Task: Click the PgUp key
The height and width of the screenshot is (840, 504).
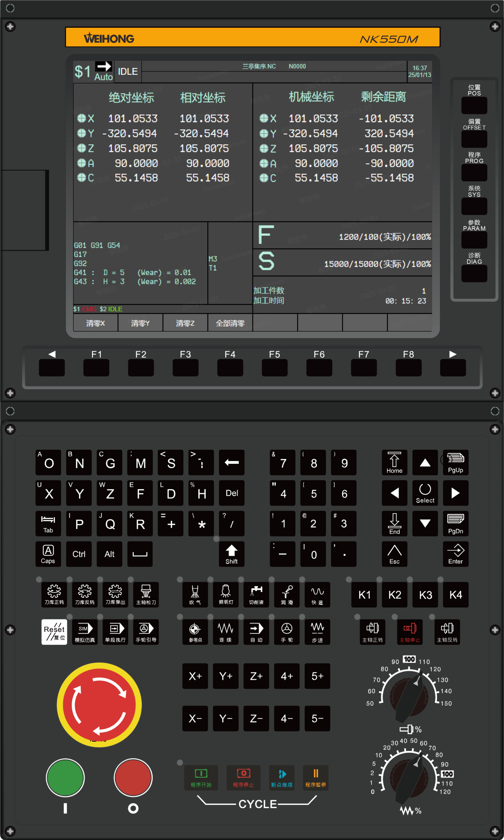Action: pos(455,462)
